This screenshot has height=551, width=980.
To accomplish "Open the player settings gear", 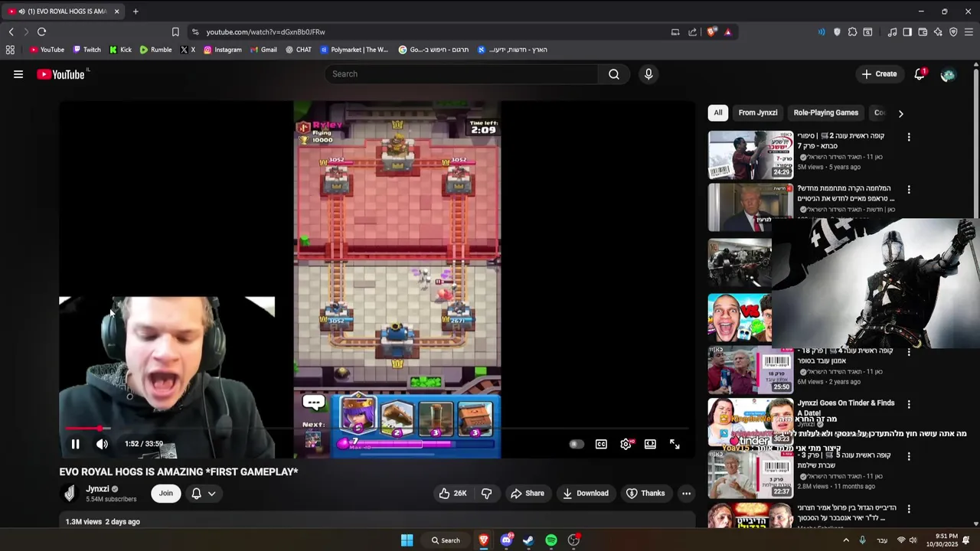I will click(626, 444).
